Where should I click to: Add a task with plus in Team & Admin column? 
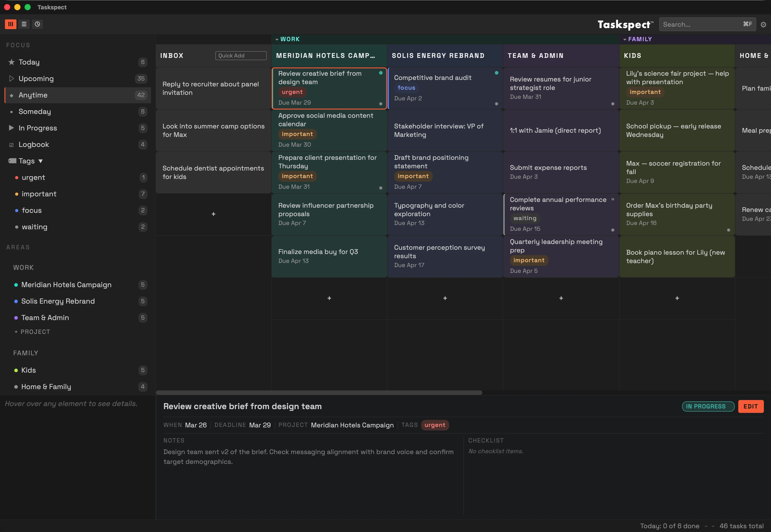561,298
